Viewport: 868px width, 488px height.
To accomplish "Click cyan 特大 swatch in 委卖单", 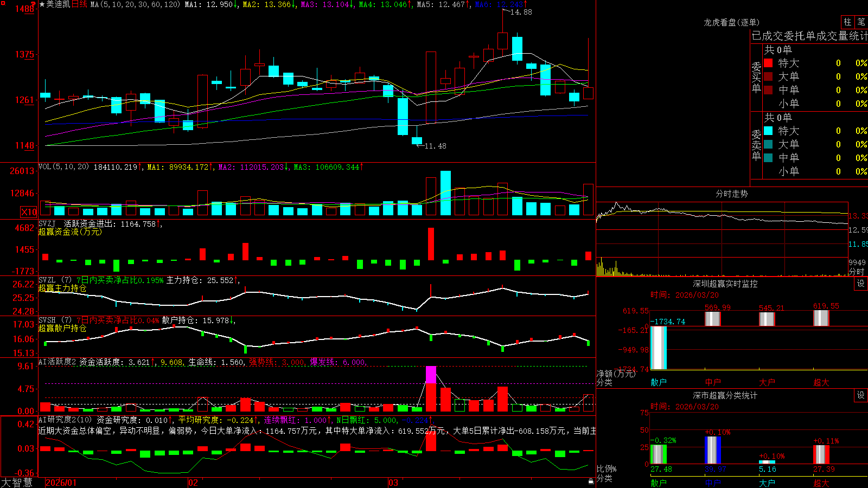I will tap(768, 131).
